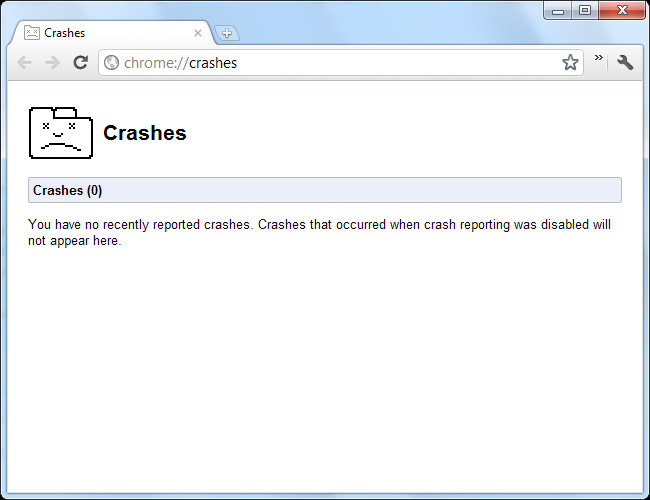This screenshot has height=500, width=650.
Task: Click the no recently reported crashes message
Action: (319, 232)
